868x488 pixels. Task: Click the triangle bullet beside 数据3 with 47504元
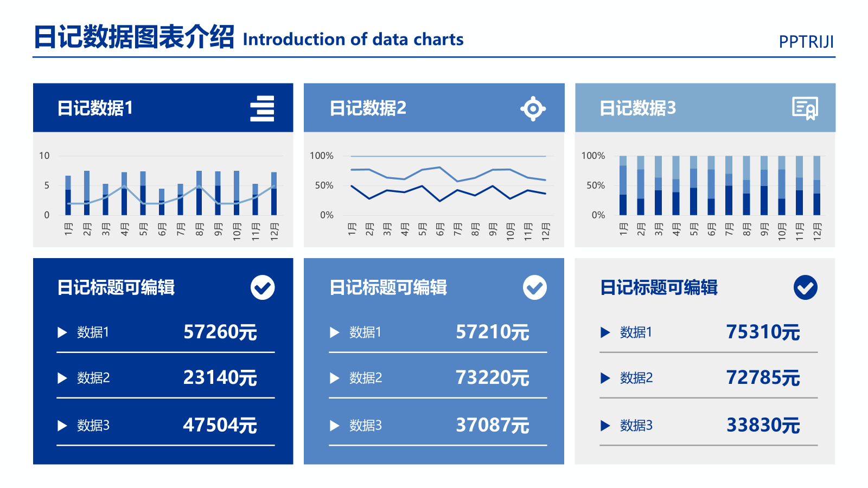coord(62,426)
